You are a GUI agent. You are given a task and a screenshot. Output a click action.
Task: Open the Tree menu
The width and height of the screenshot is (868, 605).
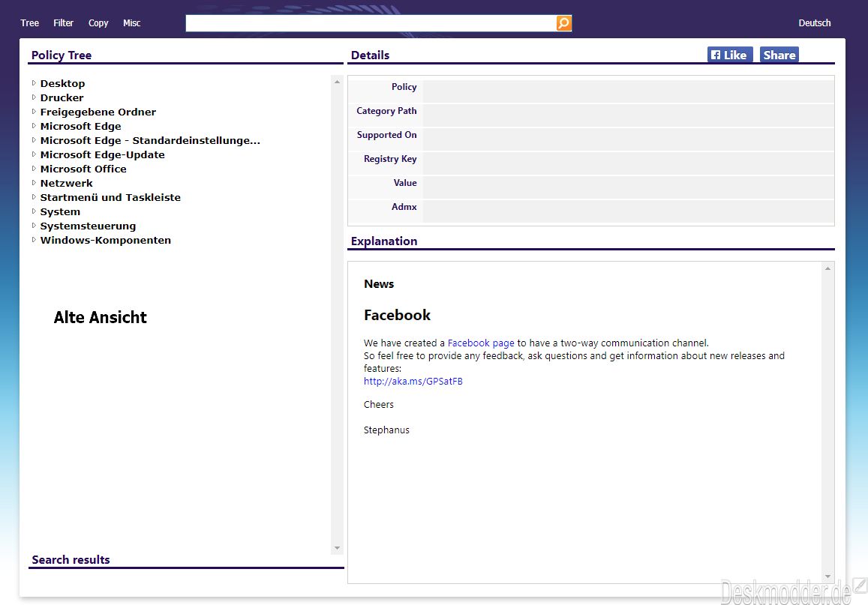pyautogui.click(x=30, y=23)
